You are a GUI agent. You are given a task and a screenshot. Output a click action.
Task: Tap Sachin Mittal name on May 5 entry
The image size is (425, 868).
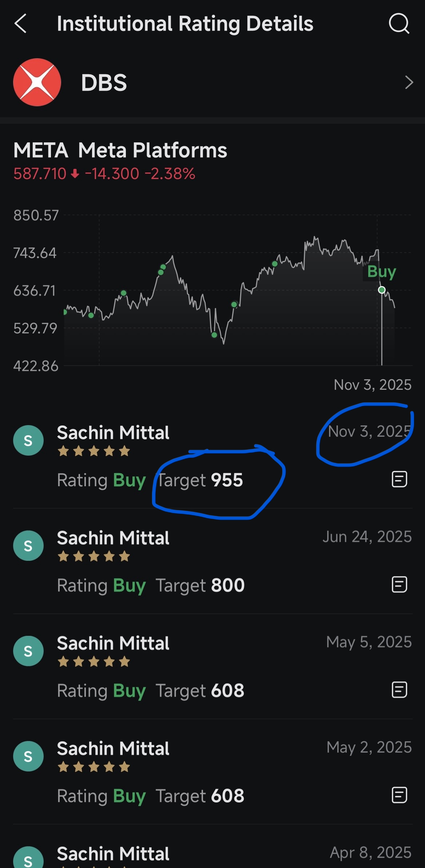(113, 643)
